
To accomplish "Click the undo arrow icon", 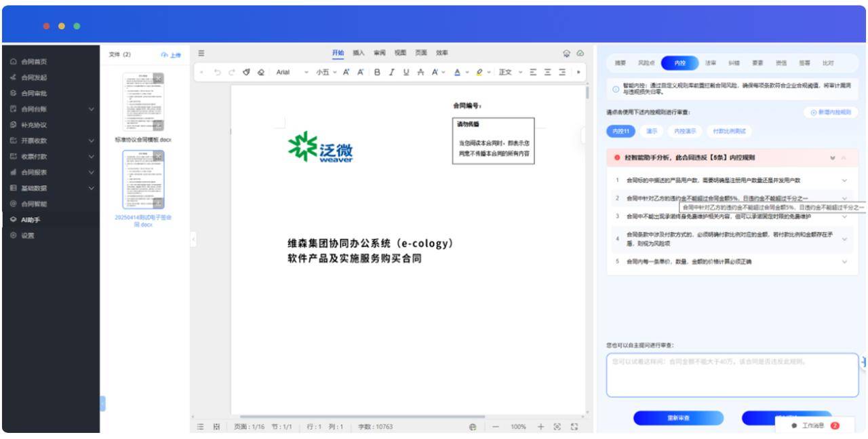I will click(x=218, y=73).
